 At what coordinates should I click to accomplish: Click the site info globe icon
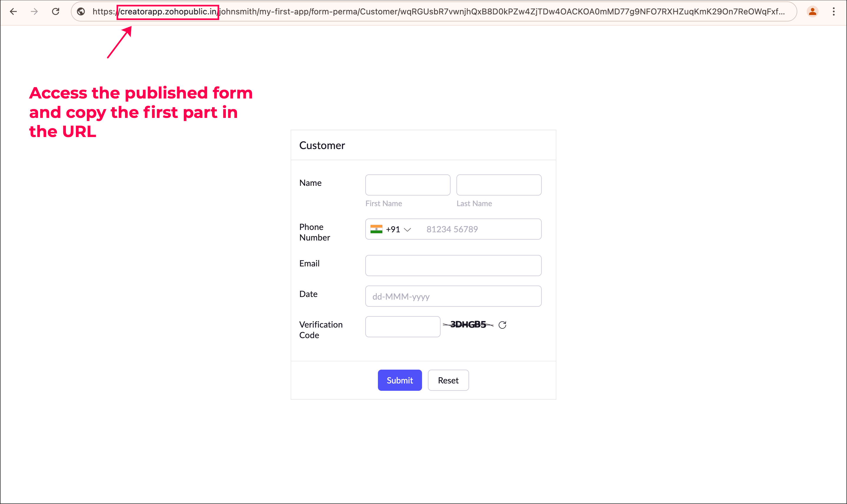click(x=81, y=11)
